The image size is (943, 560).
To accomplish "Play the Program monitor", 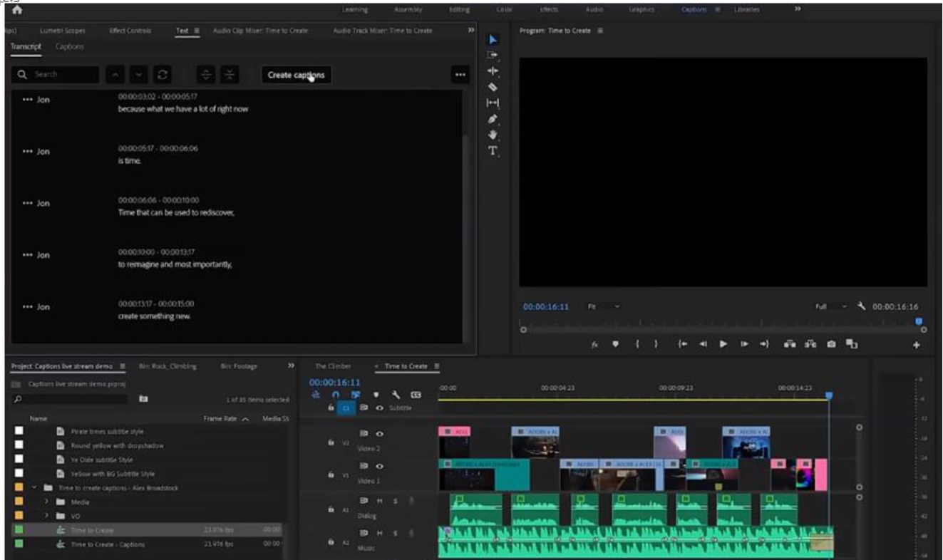I will click(x=723, y=344).
